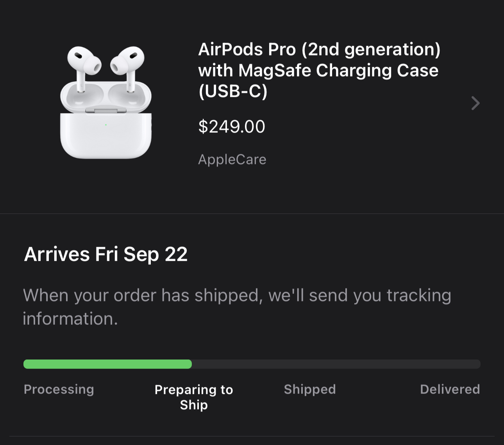Screen dimensions: 504x445
Task: Open order item details with the chevron arrow
Action: 475,103
